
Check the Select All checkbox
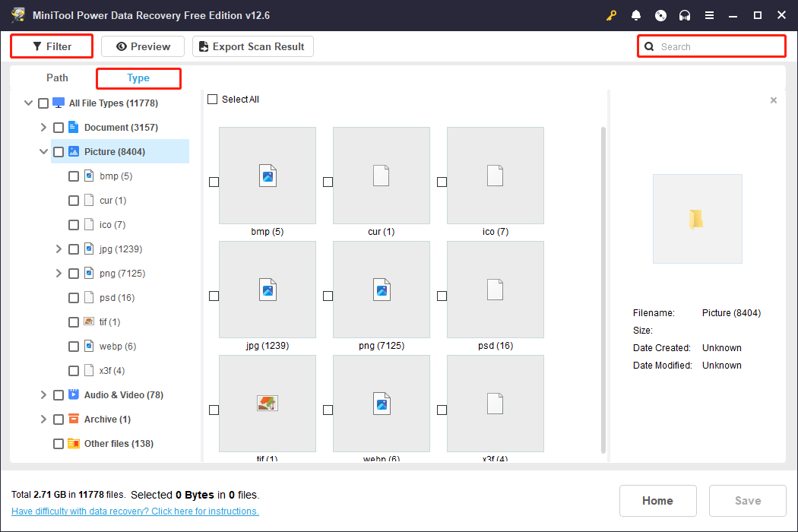[213, 100]
